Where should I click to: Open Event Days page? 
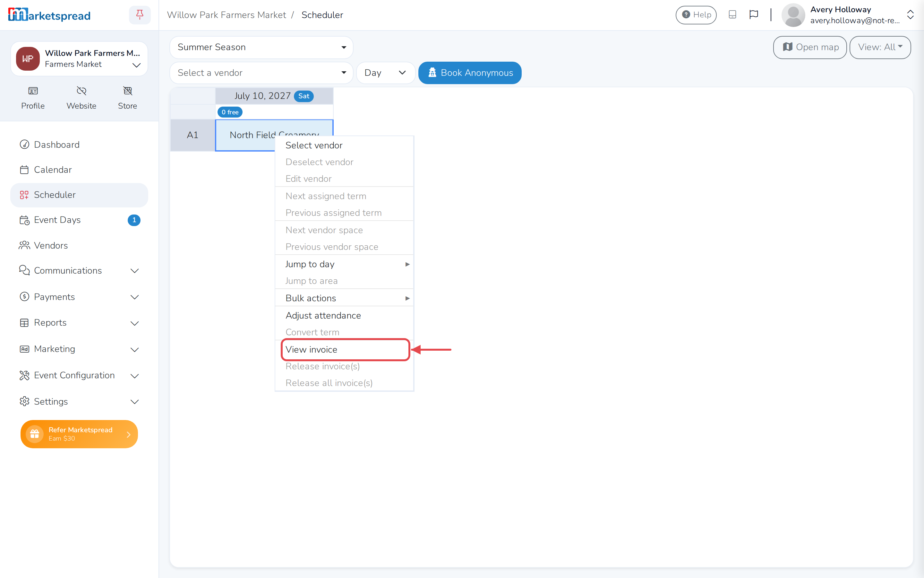tap(79, 220)
